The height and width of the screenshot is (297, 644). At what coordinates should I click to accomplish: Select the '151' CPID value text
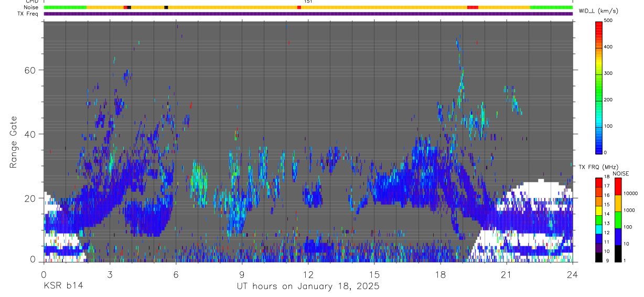tap(308, 2)
